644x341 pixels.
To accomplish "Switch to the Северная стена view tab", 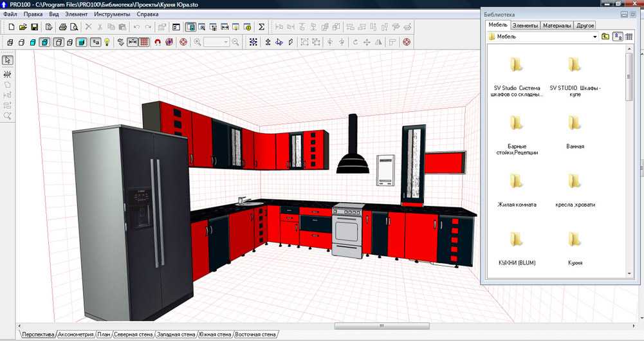I will coord(133,335).
